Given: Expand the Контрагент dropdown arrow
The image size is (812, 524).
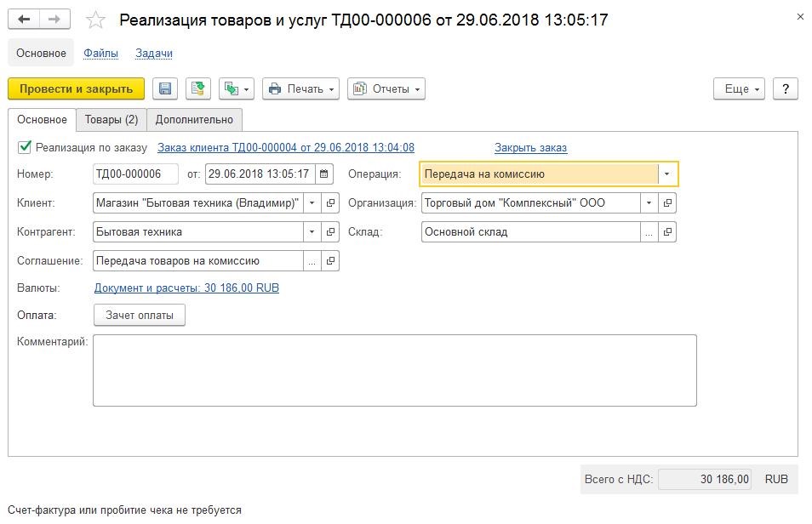Looking at the screenshot, I should (x=312, y=232).
